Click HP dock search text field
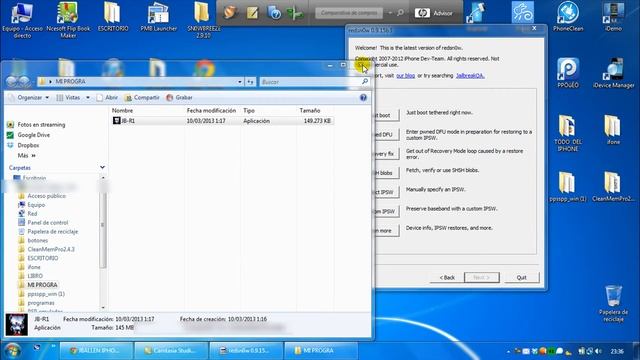The width and height of the screenshot is (640, 360). (x=349, y=13)
